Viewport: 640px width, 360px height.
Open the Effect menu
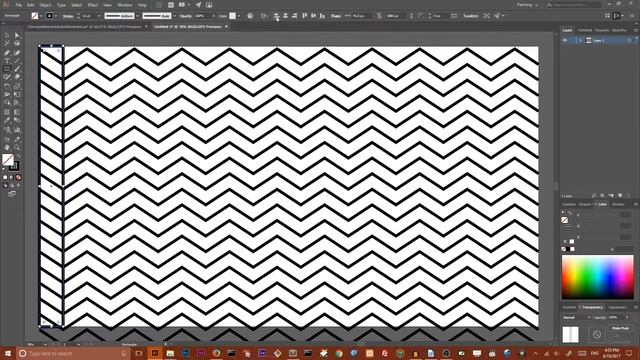(x=93, y=5)
